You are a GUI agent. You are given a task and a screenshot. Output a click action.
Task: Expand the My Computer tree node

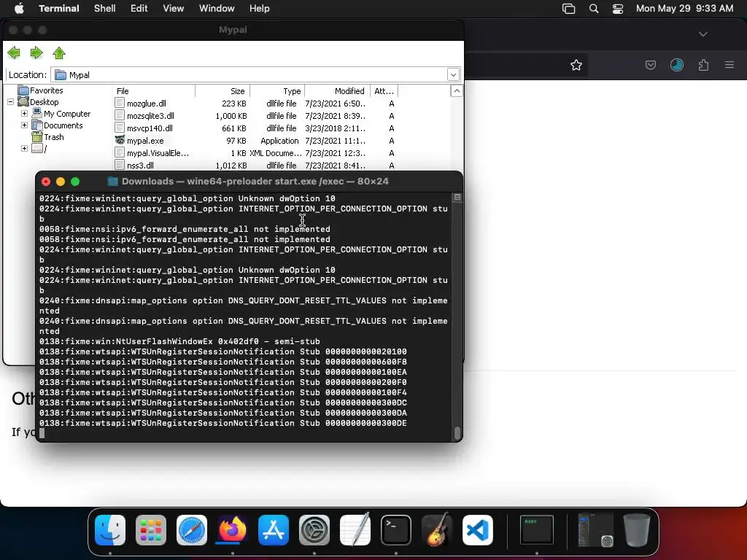click(24, 114)
